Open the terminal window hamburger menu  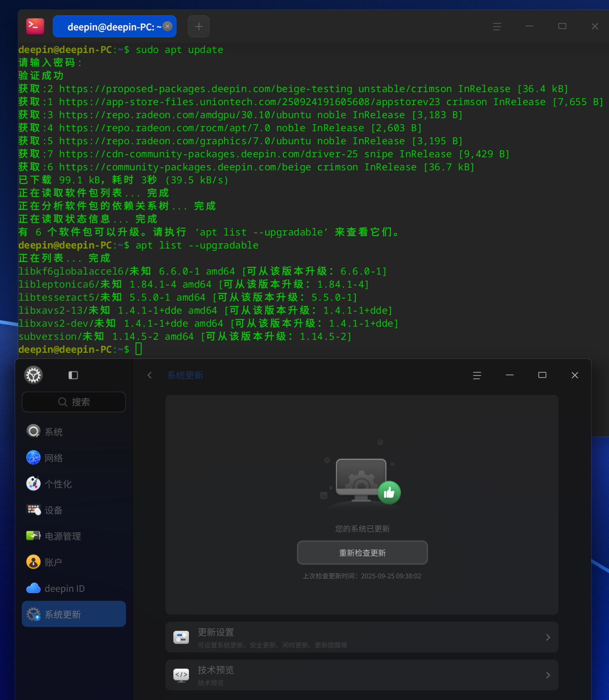pos(497,27)
